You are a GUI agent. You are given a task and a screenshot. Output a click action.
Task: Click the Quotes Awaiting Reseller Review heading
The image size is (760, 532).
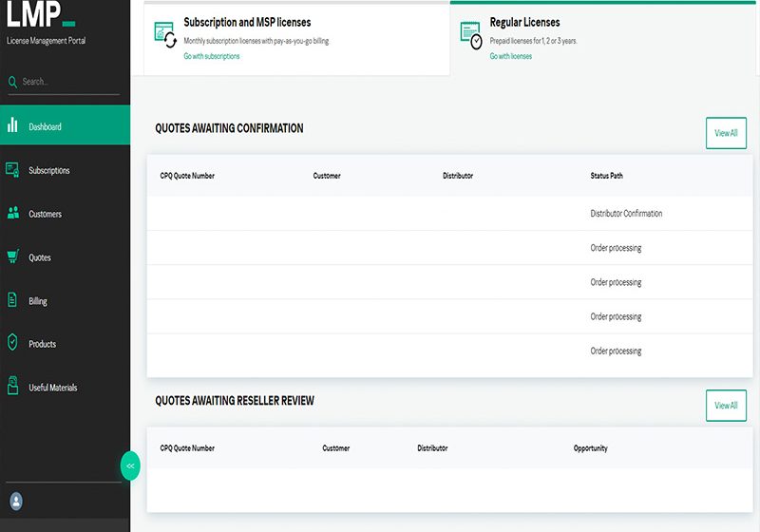(235, 401)
